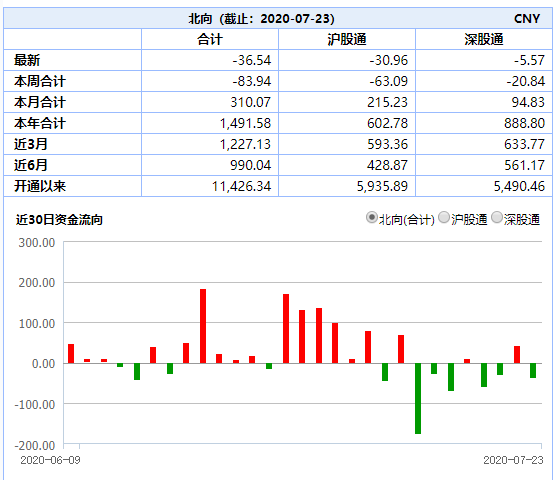
Task: Click the value -63.09
Action: click(389, 81)
